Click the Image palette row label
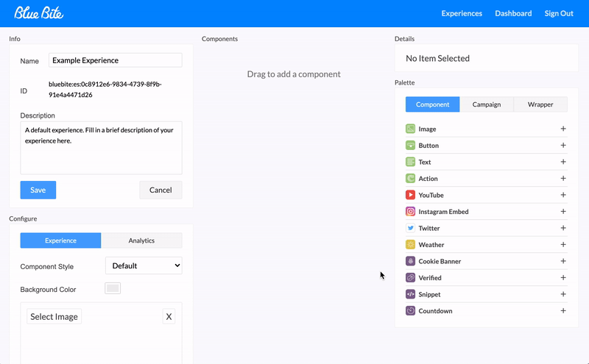The width and height of the screenshot is (589, 364). [x=428, y=129]
